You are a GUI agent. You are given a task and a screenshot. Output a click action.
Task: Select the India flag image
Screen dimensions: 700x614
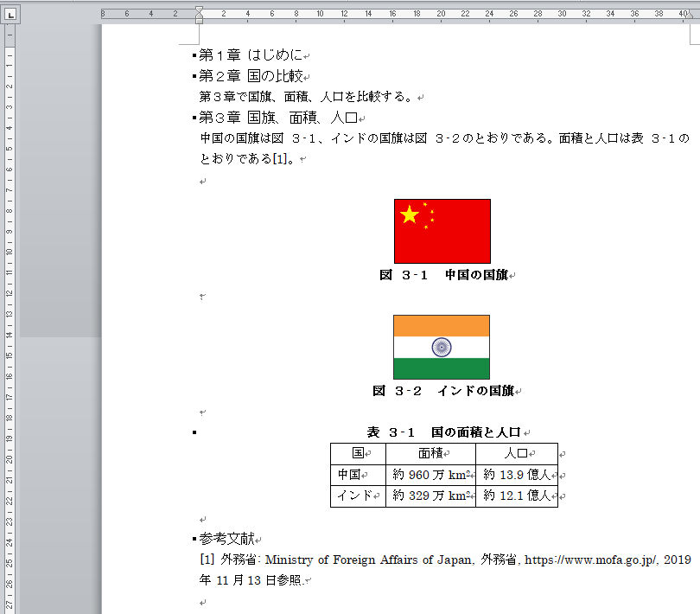(441, 348)
